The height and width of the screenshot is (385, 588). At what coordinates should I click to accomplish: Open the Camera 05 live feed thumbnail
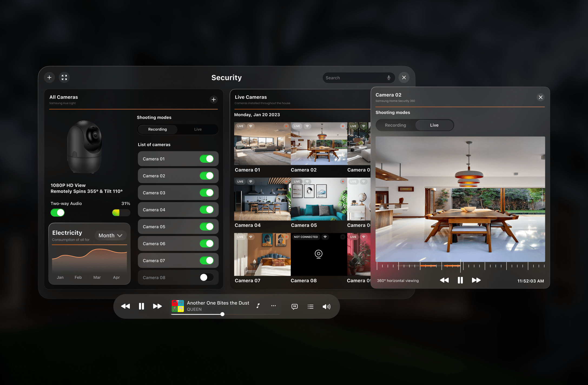(319, 200)
